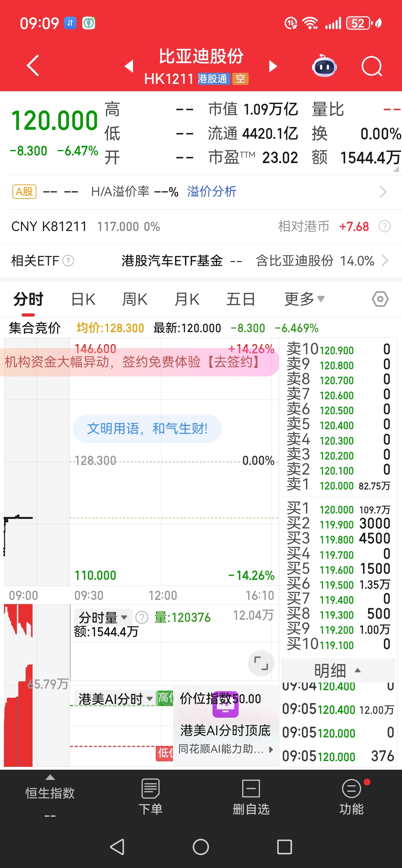Image resolution: width=402 pixels, height=868 pixels.
Task: Open the 港美AI分时顶底 promo arrow
Action: click(x=271, y=749)
